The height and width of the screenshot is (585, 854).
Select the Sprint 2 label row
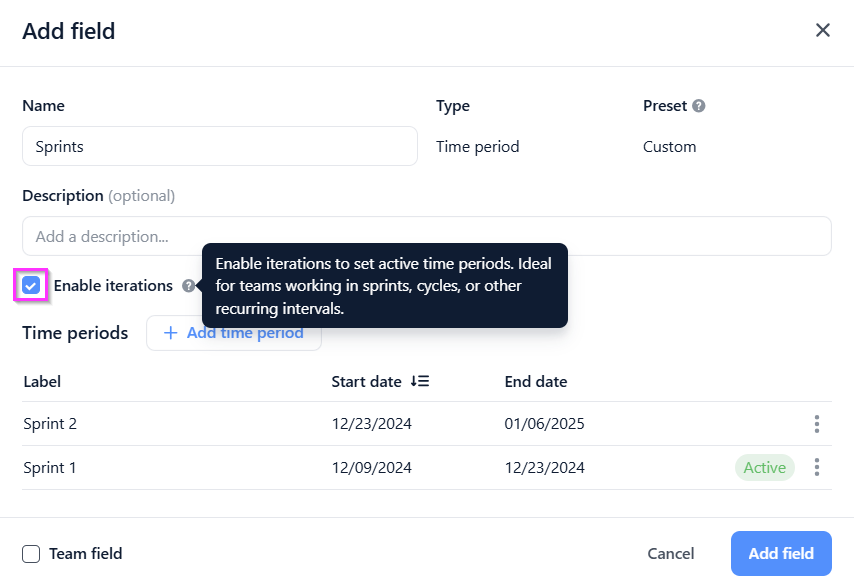point(426,424)
